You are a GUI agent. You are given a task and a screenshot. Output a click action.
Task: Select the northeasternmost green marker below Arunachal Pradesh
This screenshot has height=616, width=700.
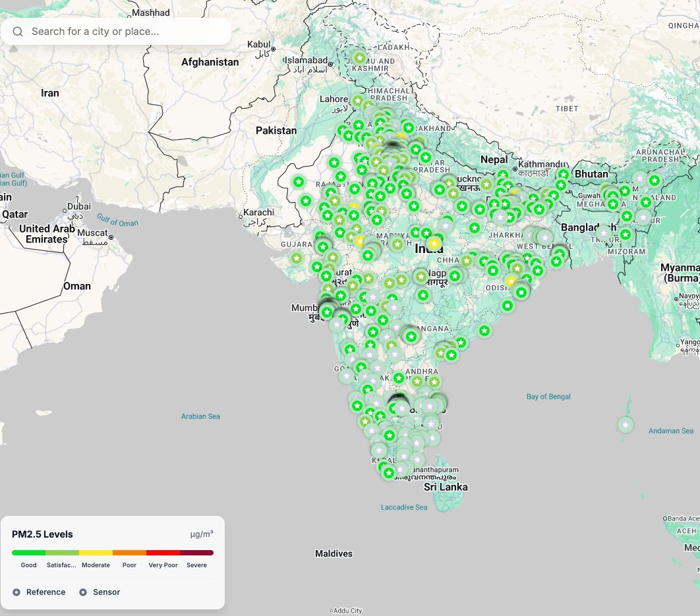coord(655,181)
